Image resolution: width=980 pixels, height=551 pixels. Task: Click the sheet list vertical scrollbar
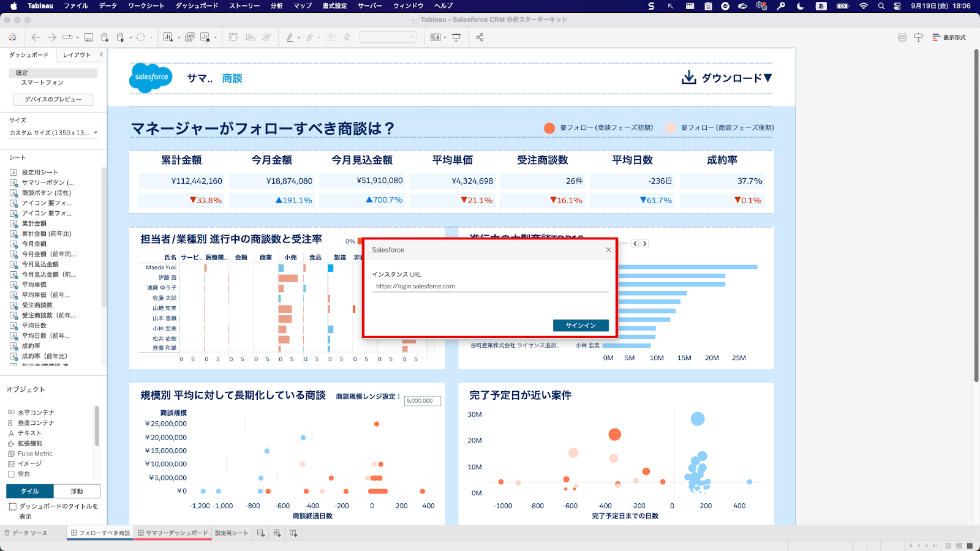click(104, 236)
